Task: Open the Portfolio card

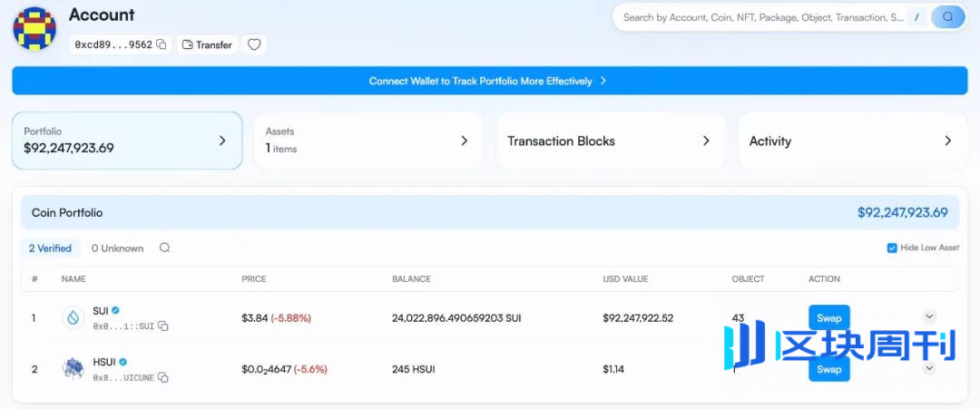Action: pos(127,141)
